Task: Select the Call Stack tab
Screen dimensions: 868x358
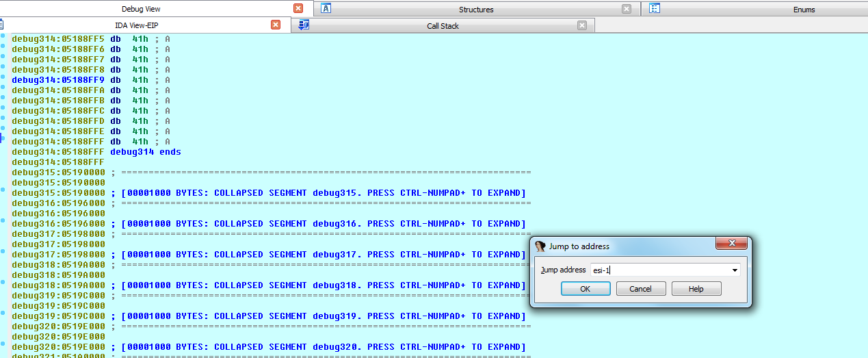Action: pos(443,26)
